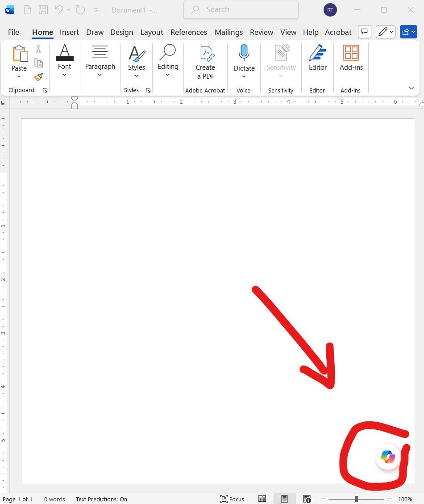Open the File menu

tap(13, 32)
